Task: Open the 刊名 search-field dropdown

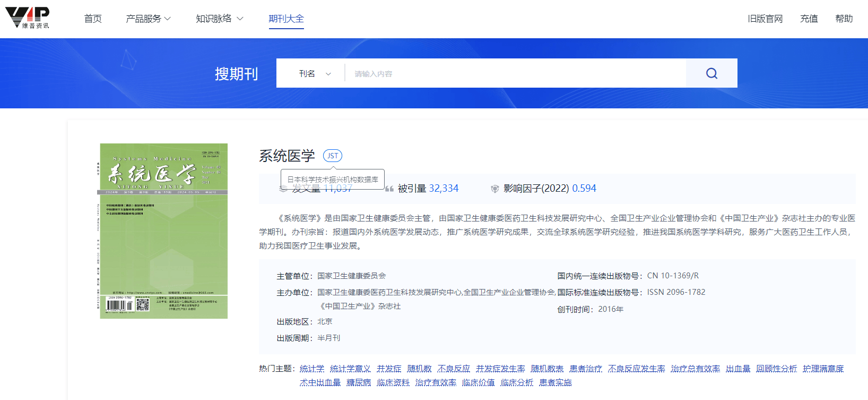Action: tap(315, 73)
